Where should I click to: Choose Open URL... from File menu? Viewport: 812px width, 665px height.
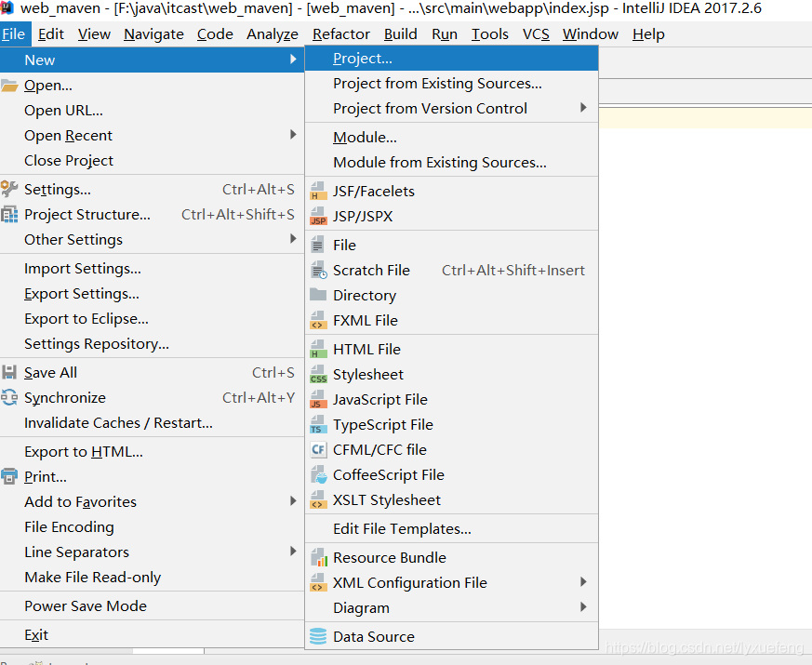(x=152, y=111)
